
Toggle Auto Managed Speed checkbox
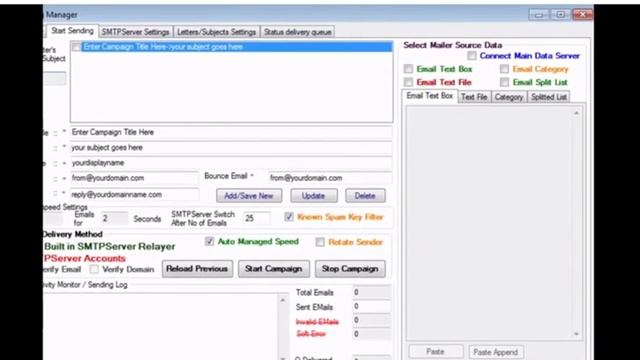[x=209, y=241]
